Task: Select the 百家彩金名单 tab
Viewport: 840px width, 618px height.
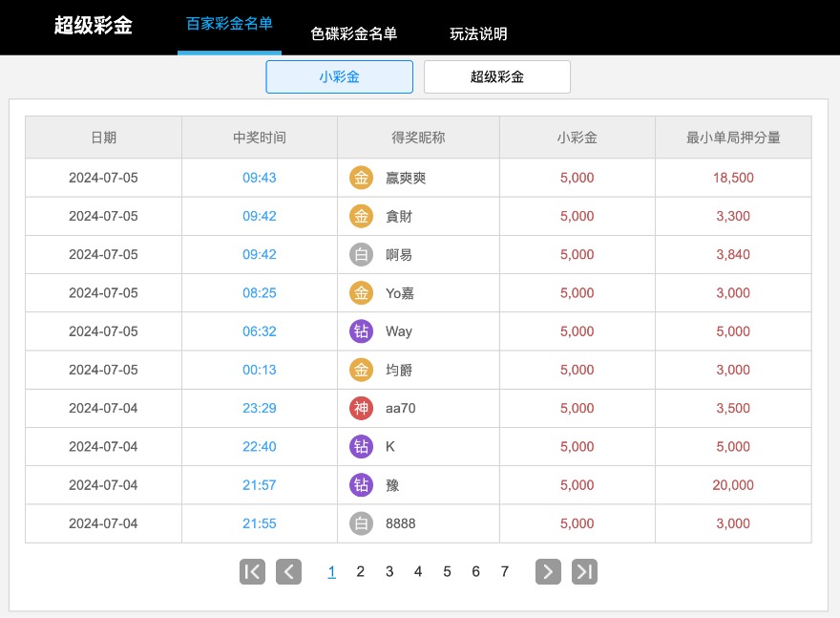Action: point(229,25)
